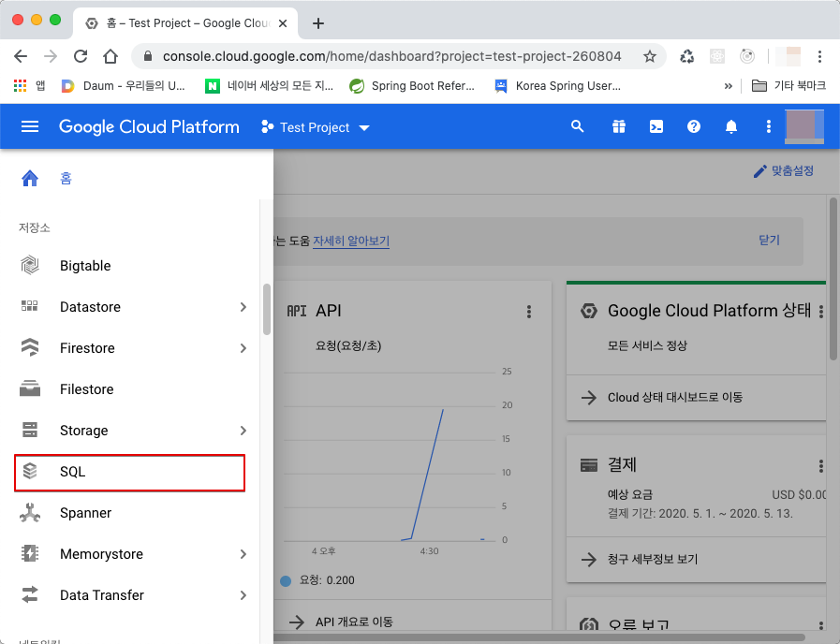Click the recycle extension icon
The height and width of the screenshot is (644, 840).
point(686,56)
